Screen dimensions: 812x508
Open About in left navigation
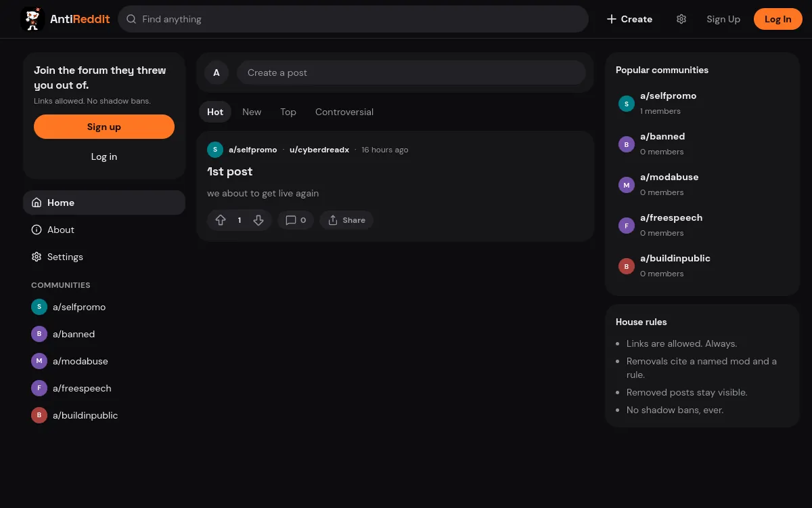[x=104, y=230]
